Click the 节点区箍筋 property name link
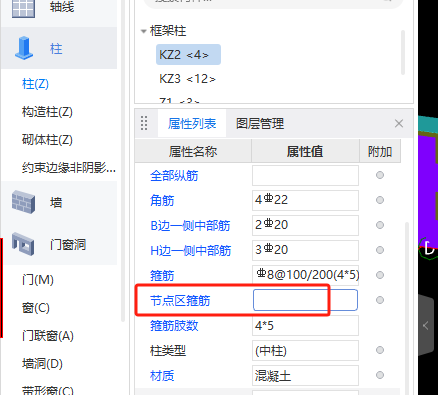 point(180,300)
